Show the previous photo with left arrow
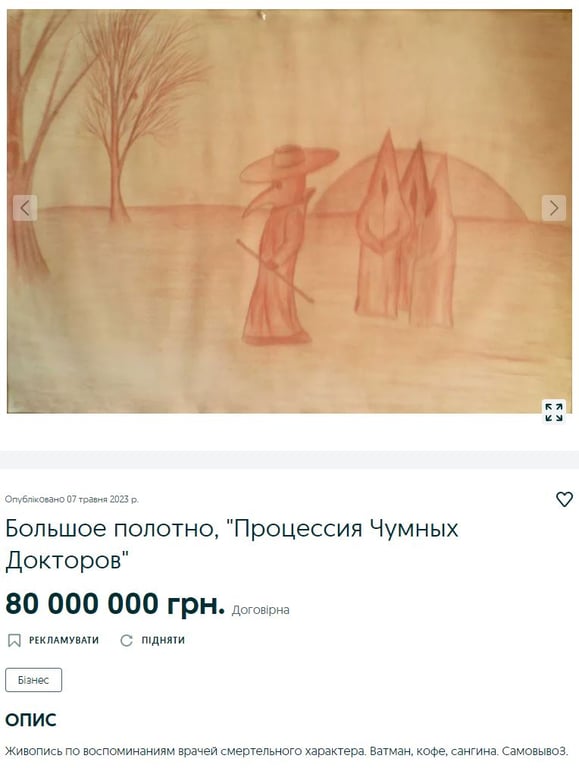Image resolution: width=579 pixels, height=768 pixels. click(25, 208)
